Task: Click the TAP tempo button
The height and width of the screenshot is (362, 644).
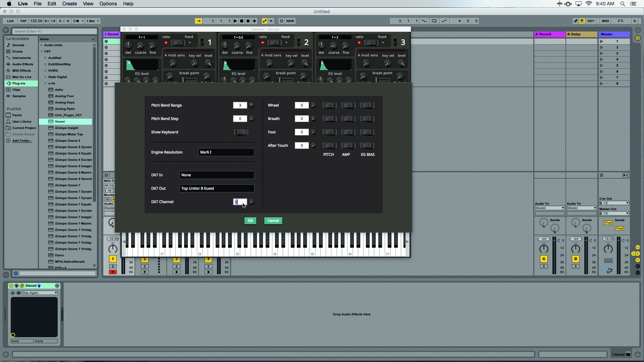Action: coord(23,21)
